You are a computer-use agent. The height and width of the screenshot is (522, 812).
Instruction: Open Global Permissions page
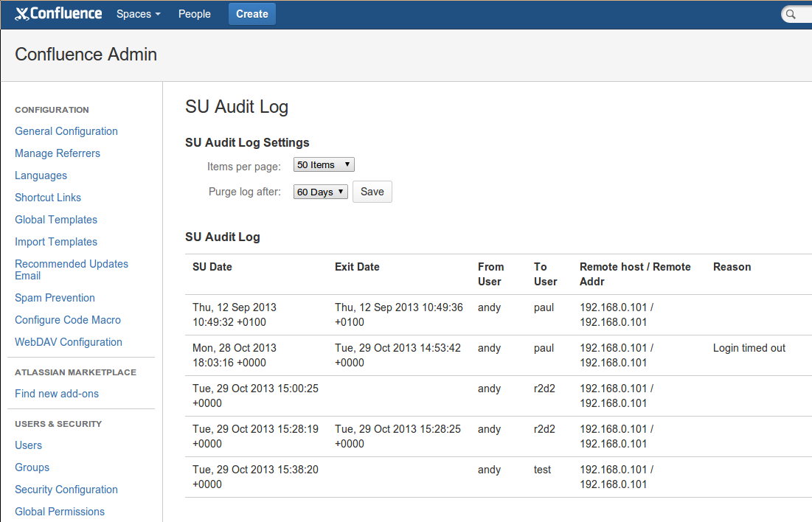coord(60,512)
